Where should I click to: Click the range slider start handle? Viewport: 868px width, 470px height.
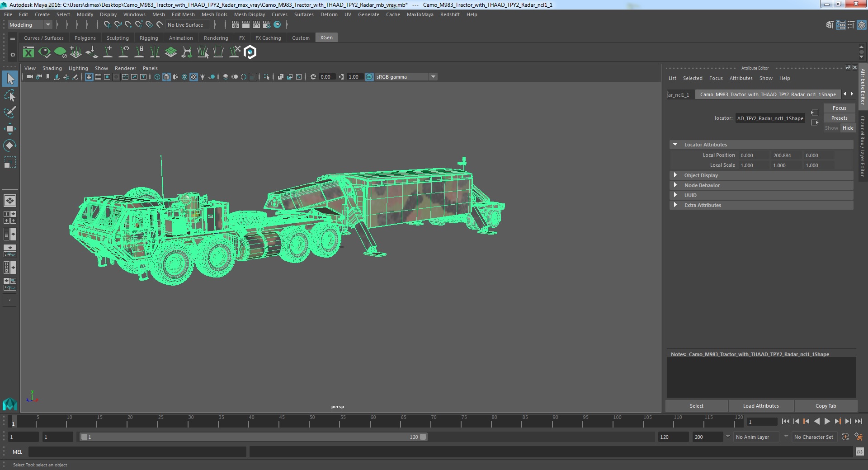coord(84,437)
